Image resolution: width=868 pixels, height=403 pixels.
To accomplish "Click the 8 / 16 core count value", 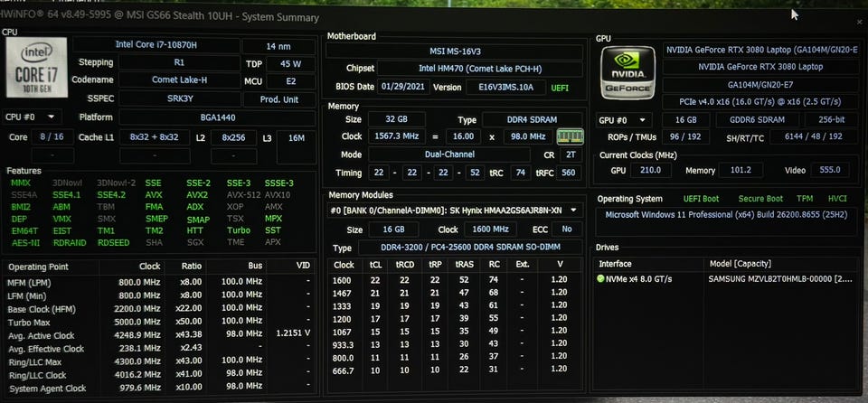I will [52, 136].
